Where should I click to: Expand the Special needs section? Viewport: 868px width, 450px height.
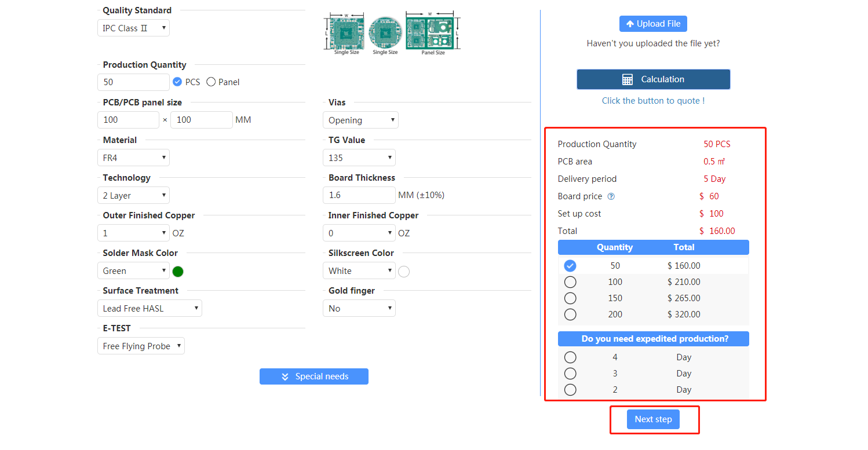[313, 376]
